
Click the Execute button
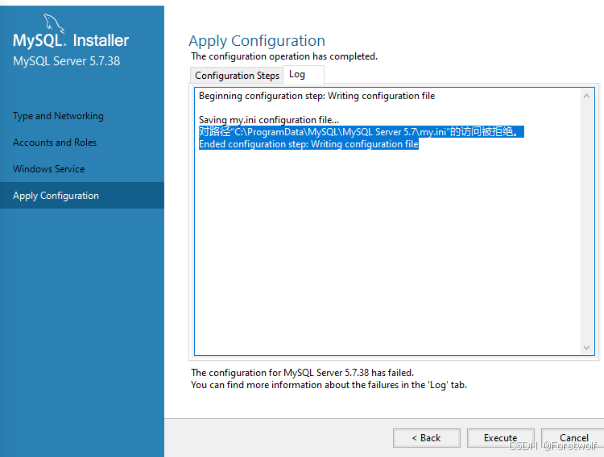(500, 438)
